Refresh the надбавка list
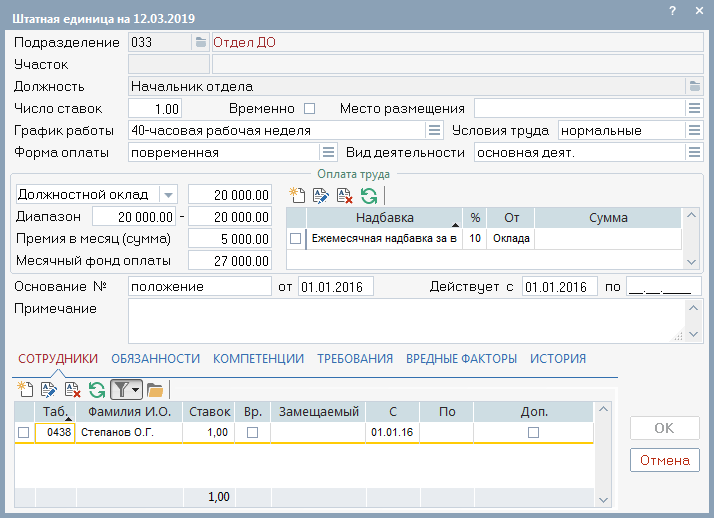714x518 pixels. (369, 196)
